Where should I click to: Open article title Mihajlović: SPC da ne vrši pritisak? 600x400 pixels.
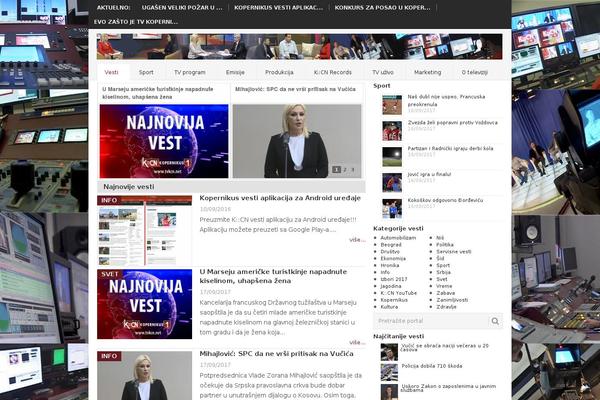click(x=276, y=354)
